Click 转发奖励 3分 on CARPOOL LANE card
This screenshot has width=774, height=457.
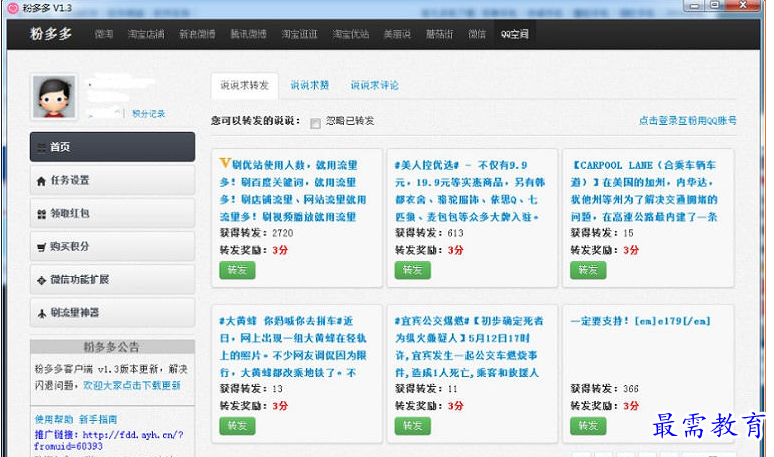click(605, 250)
